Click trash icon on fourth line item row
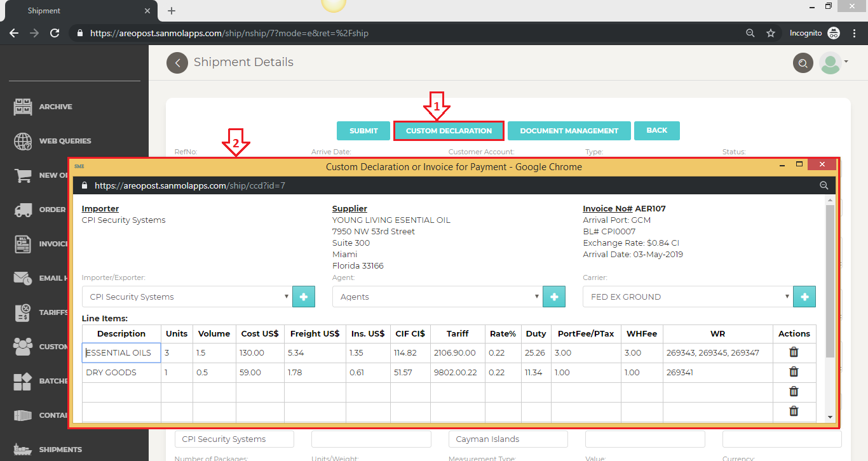Viewport: 868px width, 461px height. point(794,411)
